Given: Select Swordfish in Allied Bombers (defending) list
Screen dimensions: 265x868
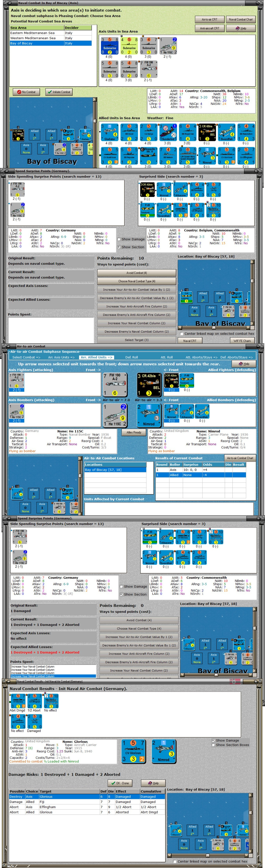Looking at the screenshot, I should (x=202, y=411).
